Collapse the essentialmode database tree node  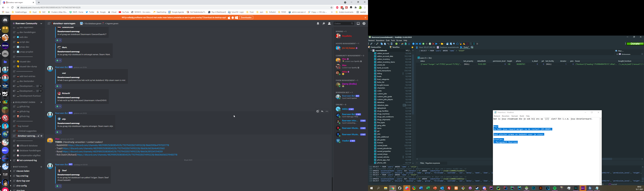click(x=371, y=51)
